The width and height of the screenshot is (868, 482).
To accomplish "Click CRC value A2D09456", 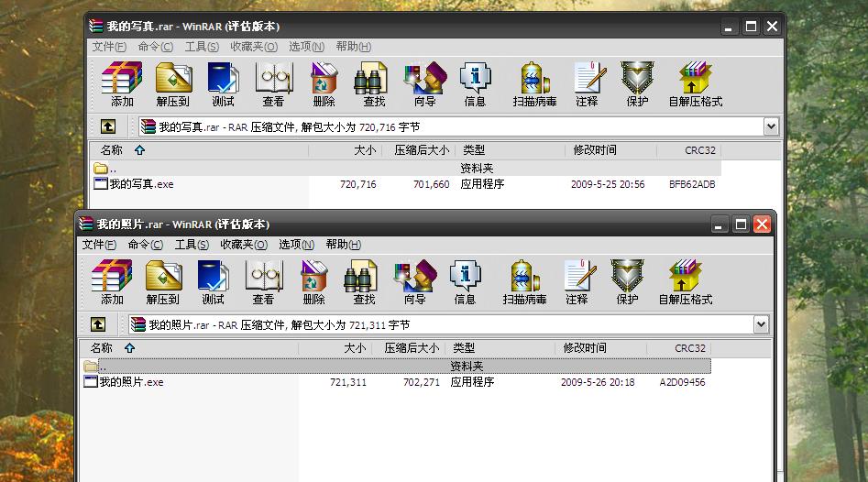I will pos(682,382).
